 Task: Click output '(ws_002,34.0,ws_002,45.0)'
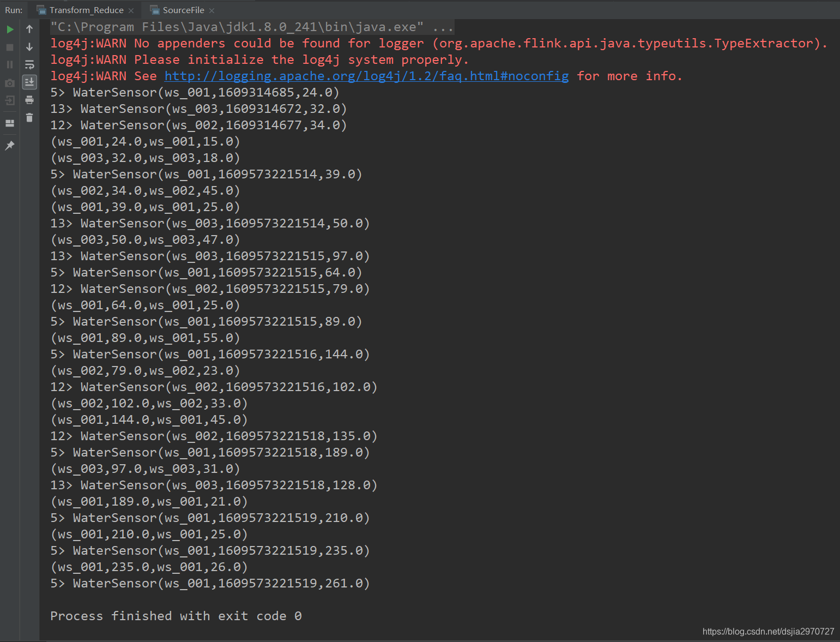[145, 190]
